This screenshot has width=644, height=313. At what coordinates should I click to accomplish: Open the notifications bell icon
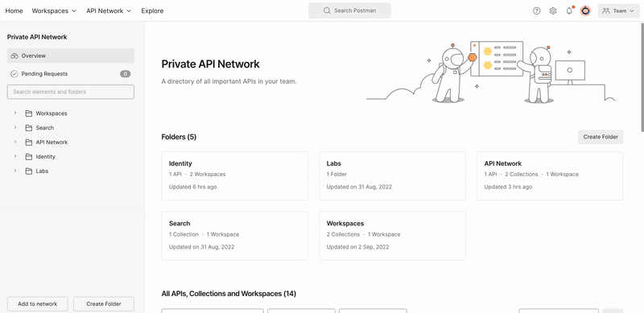(x=569, y=10)
